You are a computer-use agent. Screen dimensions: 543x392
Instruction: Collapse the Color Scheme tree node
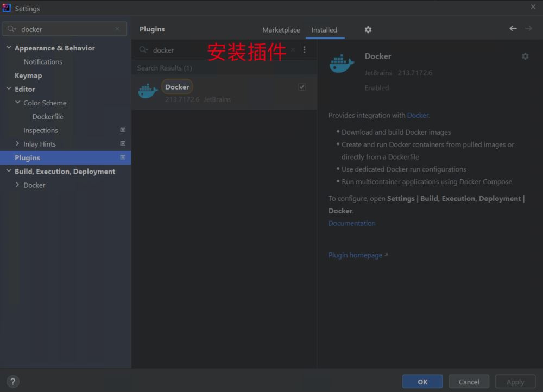[18, 102]
